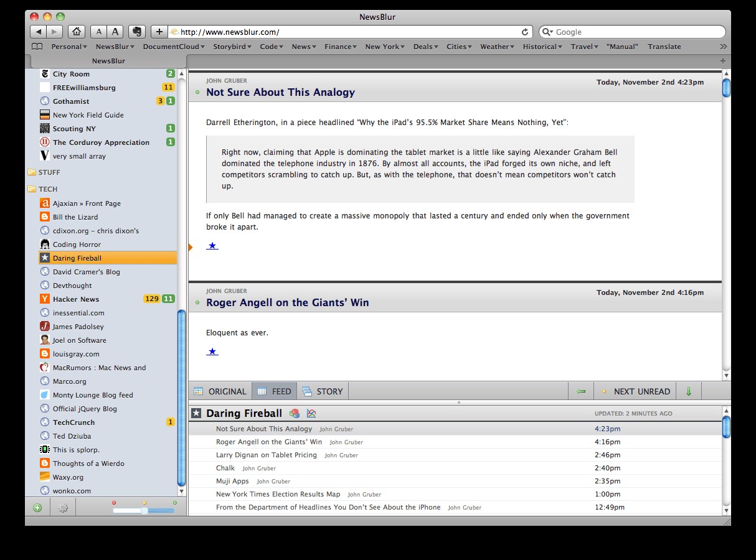Add a bookmark with the plus button
Image resolution: width=756 pixels, height=560 pixels.
click(x=159, y=32)
